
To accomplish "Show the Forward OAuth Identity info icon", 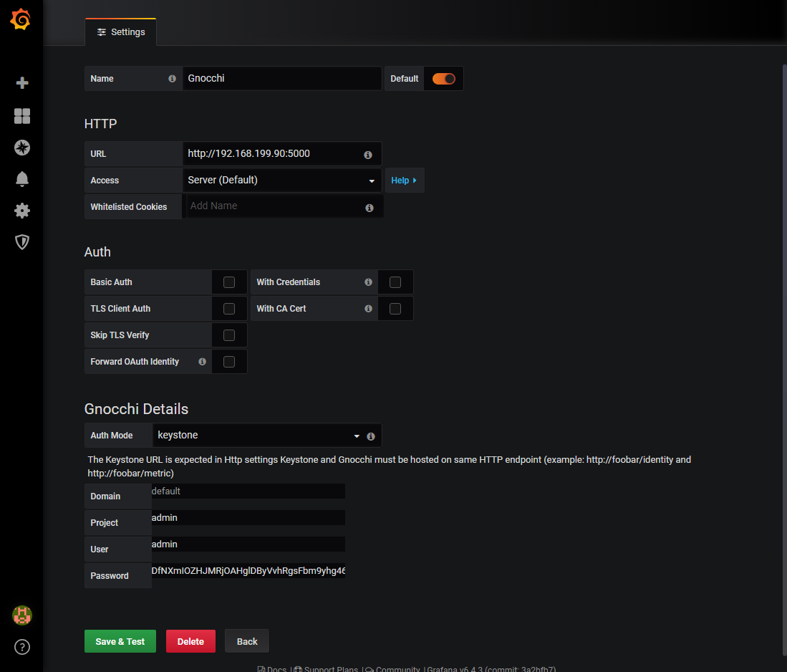I will (202, 362).
